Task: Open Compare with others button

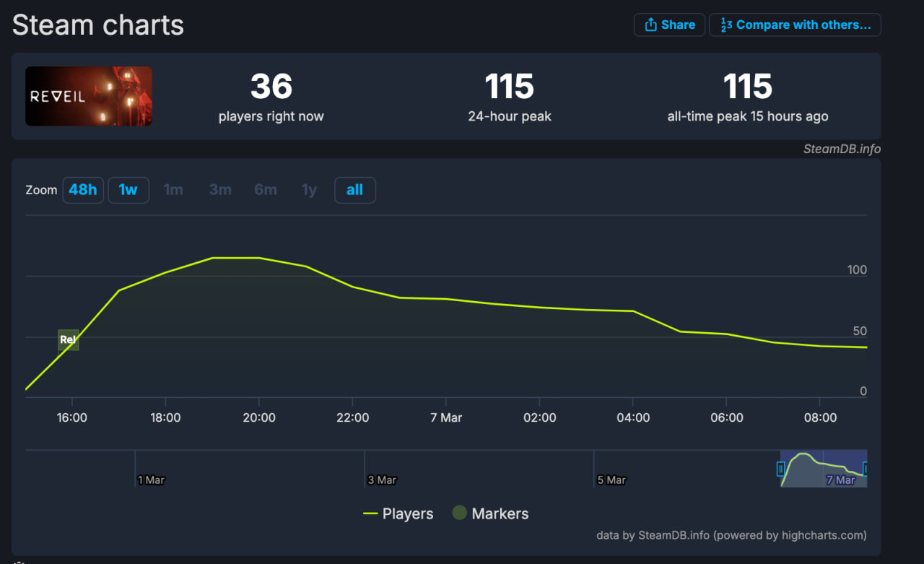Action: click(x=795, y=25)
